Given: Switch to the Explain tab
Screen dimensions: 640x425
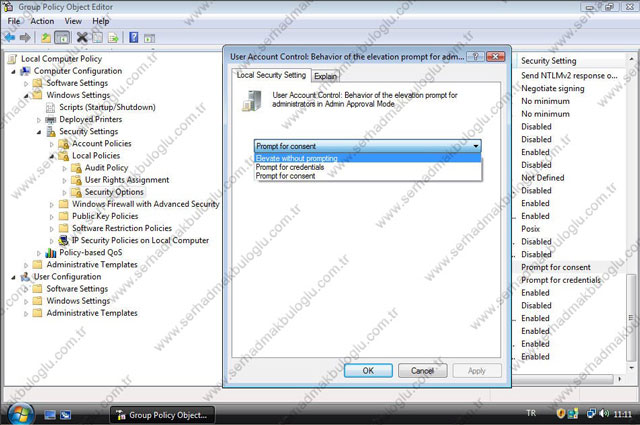Looking at the screenshot, I should [325, 76].
